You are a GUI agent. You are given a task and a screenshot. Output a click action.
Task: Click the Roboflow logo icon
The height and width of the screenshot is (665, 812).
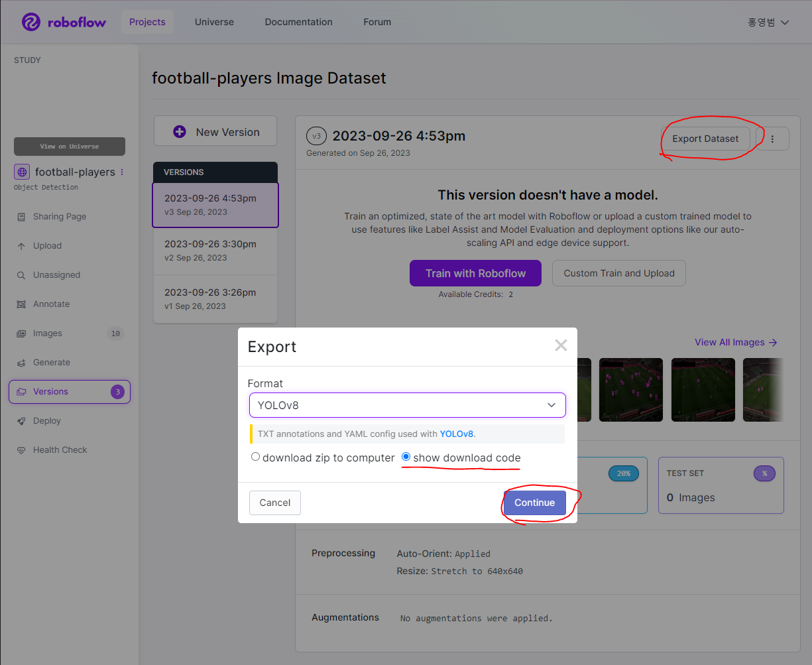pos(31,22)
